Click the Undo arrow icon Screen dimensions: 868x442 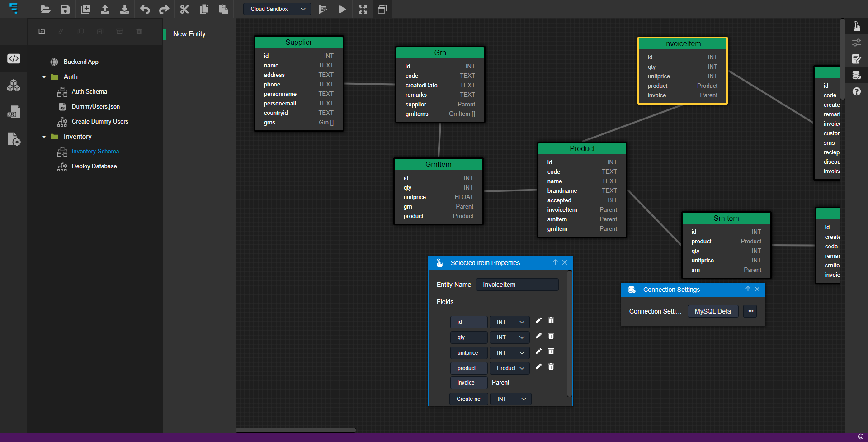point(145,9)
